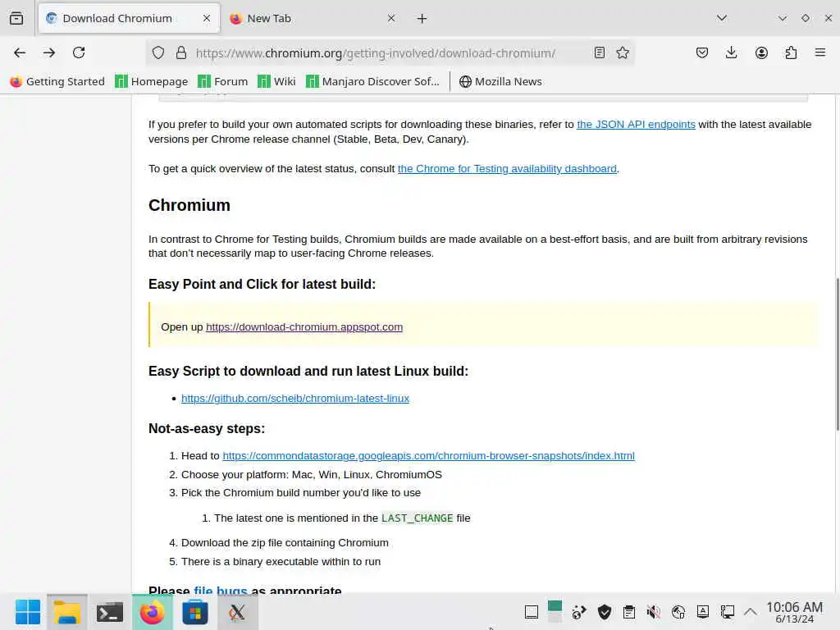Toggle Reader View icon

pos(600,52)
